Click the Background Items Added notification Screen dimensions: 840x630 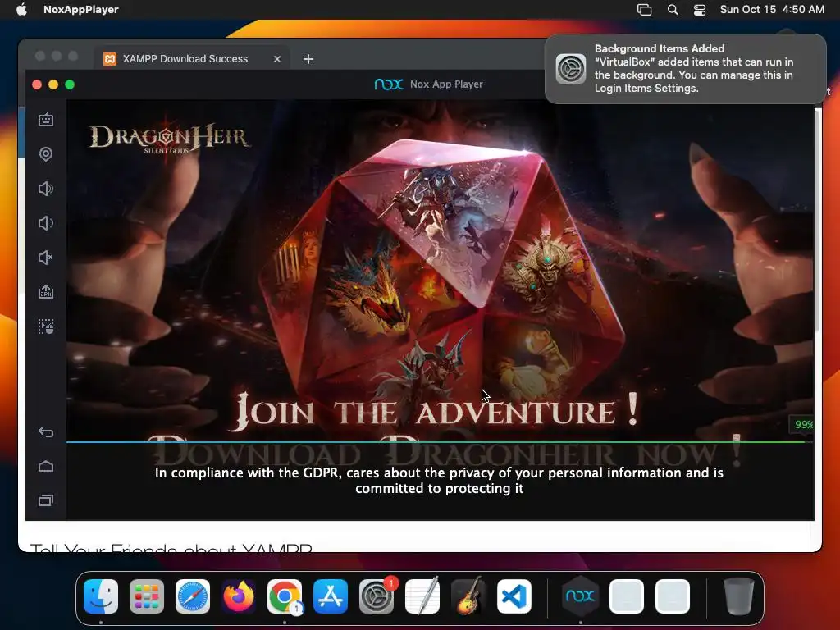(x=685, y=69)
